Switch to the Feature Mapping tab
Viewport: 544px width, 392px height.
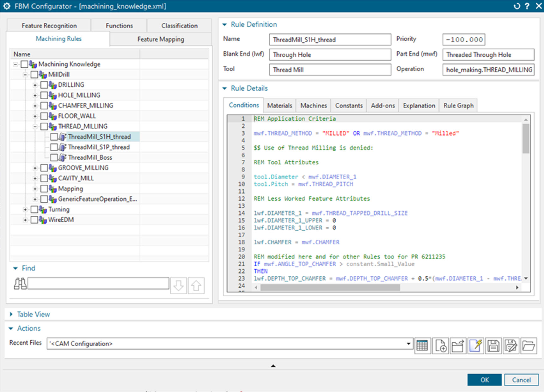(x=160, y=39)
